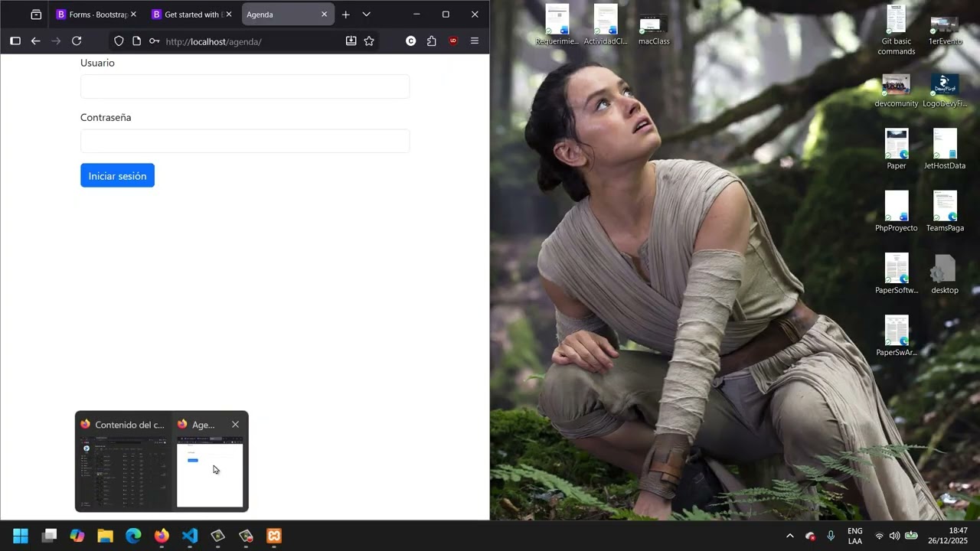Show hidden system tray icons
This screenshot has height=551, width=980.
tap(790, 536)
